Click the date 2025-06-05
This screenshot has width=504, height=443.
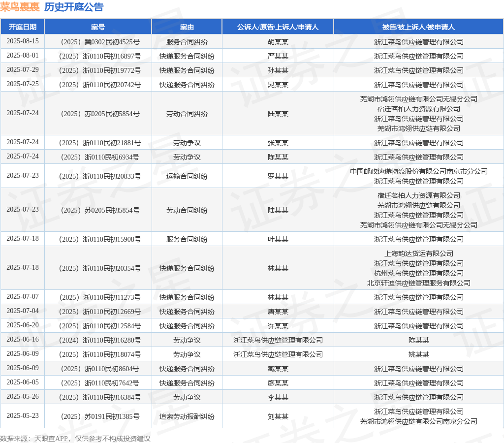click(23, 382)
